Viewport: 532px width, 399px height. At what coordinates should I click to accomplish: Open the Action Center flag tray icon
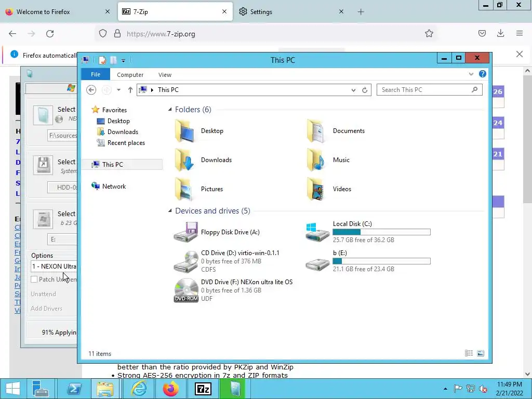(x=458, y=389)
